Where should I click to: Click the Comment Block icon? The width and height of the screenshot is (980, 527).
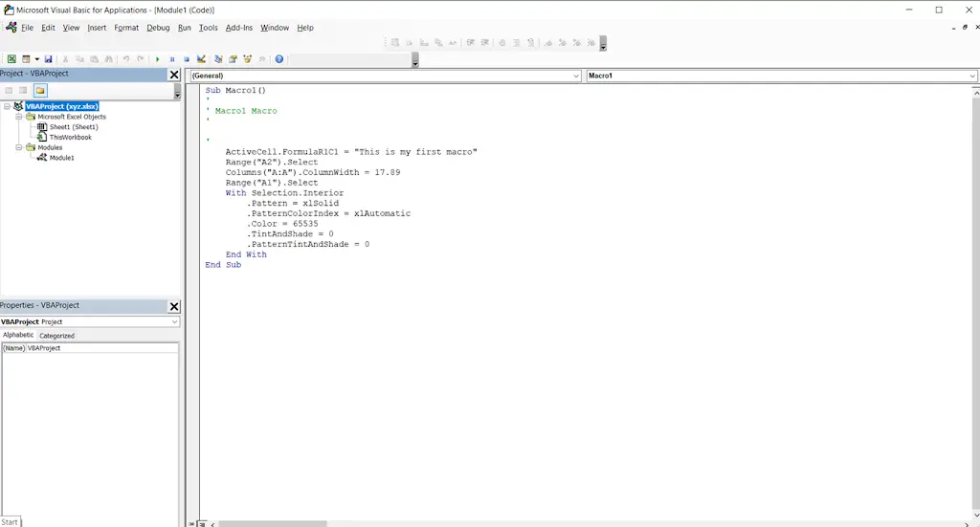[x=516, y=42]
